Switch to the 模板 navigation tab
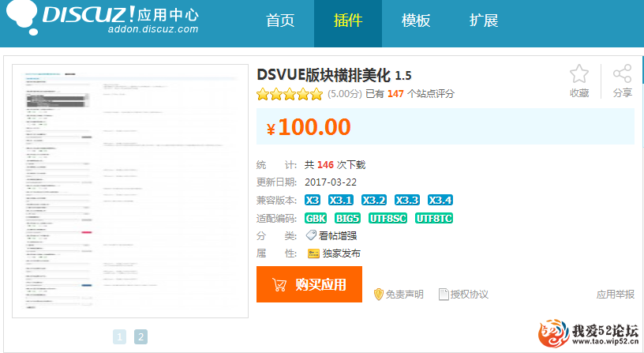The image size is (644, 353). click(416, 21)
